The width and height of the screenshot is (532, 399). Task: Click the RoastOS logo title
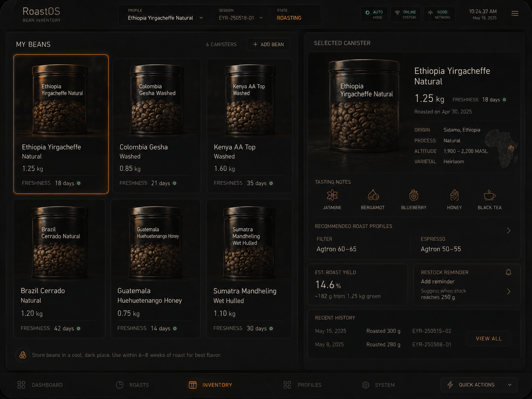click(41, 11)
